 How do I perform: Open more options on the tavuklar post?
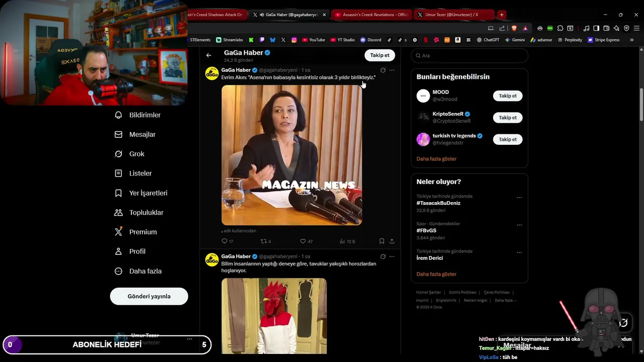(392, 256)
